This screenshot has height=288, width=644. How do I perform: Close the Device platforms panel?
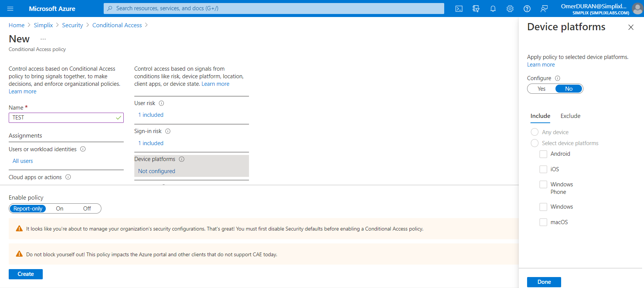click(631, 27)
